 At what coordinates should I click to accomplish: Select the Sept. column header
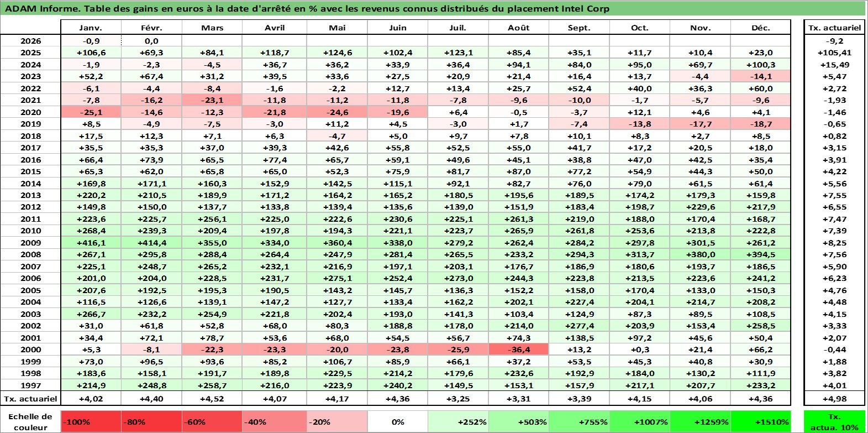point(579,28)
